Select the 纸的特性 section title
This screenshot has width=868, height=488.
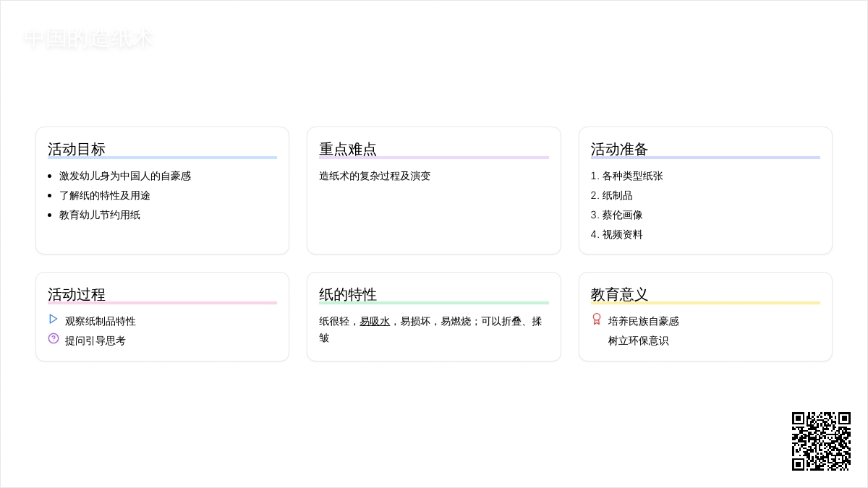[x=348, y=294]
